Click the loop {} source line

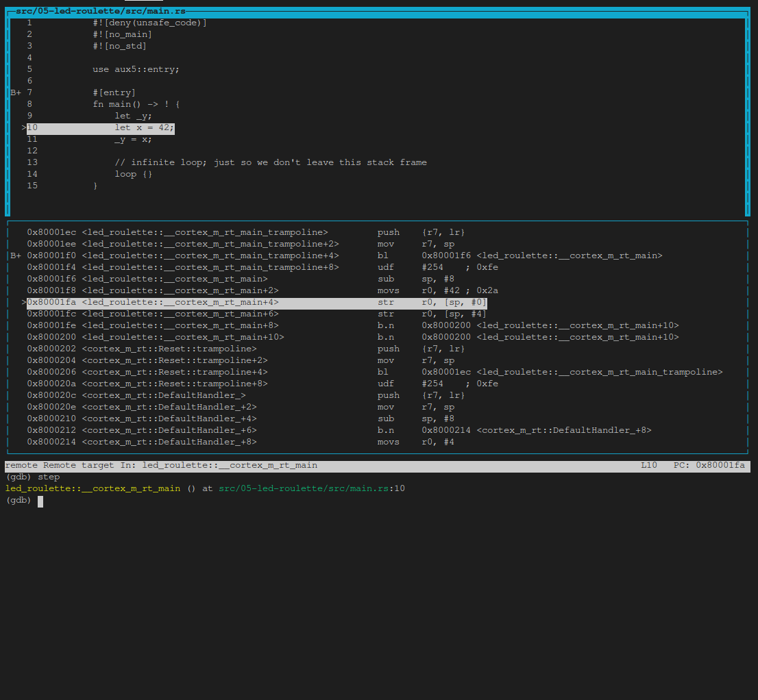pyautogui.click(x=134, y=174)
